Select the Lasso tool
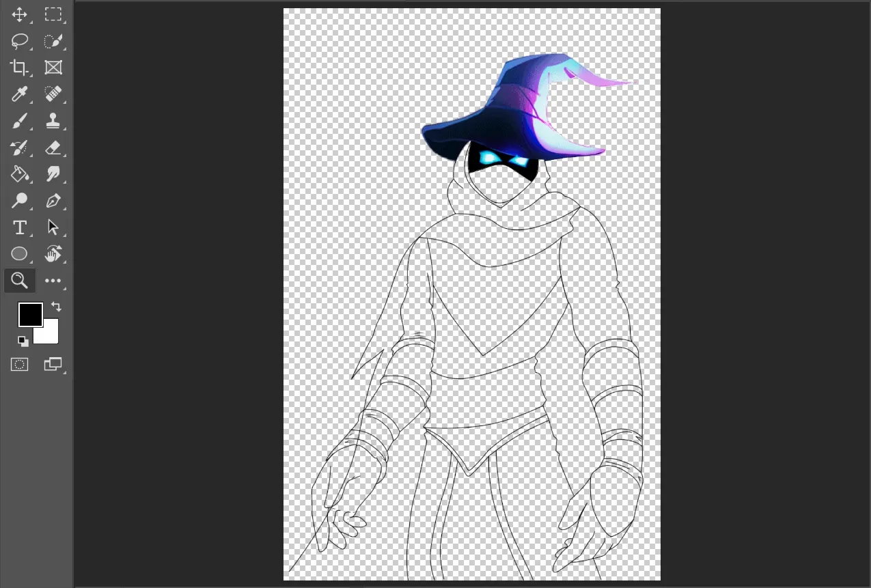 click(x=19, y=41)
